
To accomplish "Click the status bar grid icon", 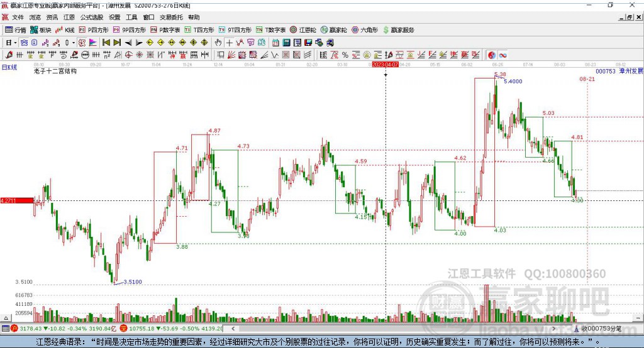I will [5, 329].
